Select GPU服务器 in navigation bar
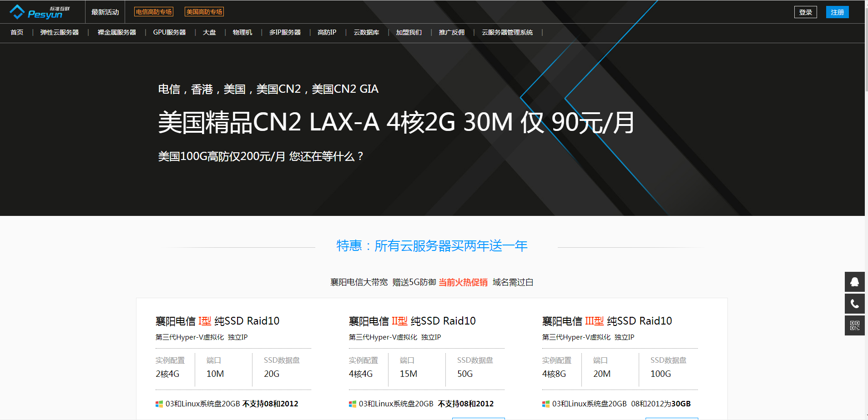 (x=169, y=32)
